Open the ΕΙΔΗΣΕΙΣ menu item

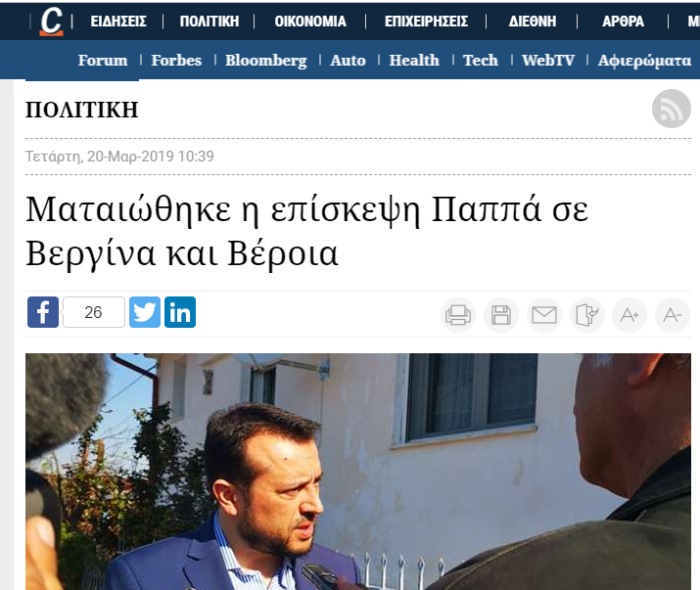pos(118,22)
